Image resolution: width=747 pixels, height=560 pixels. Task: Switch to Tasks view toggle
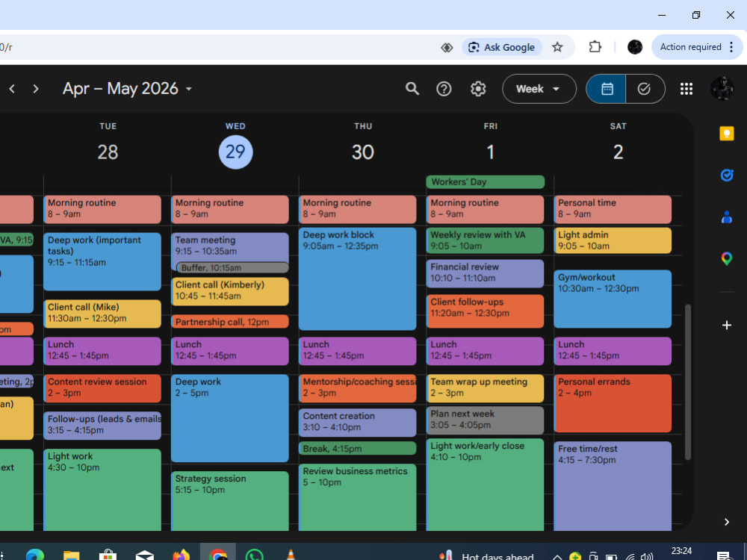[645, 89]
